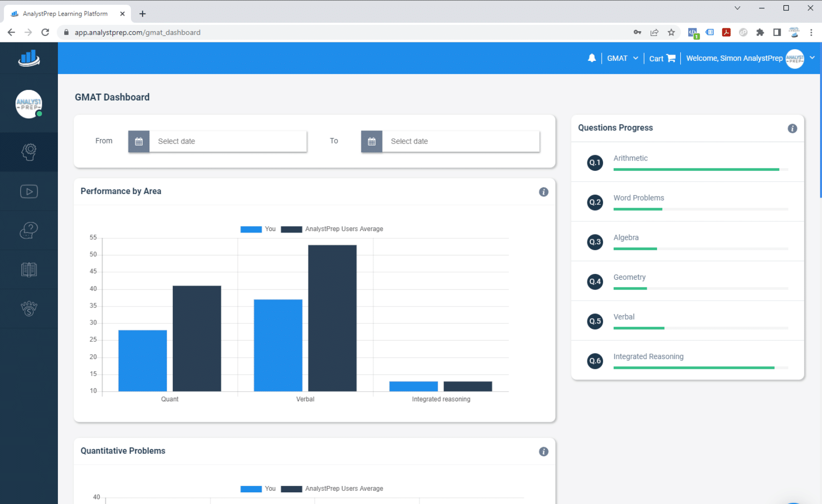
Task: Open the study notes book sidebar icon
Action: click(x=29, y=270)
